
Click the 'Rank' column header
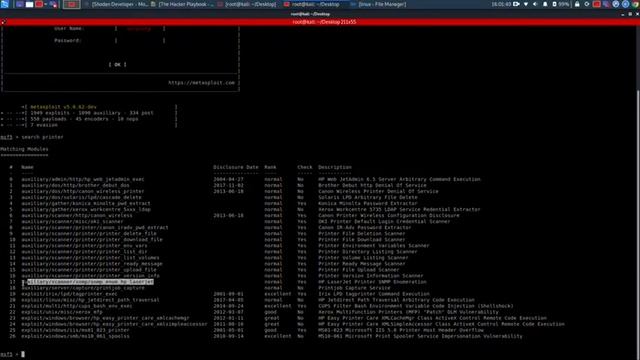coord(270,167)
